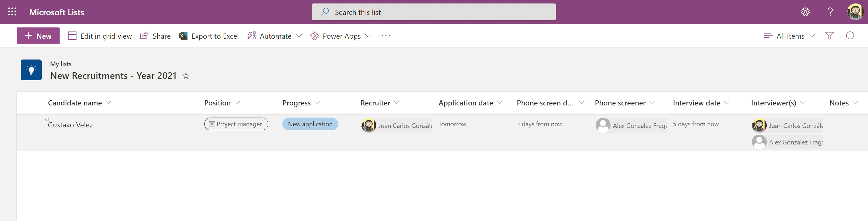Expand the Power Apps menu
Viewport: 868px width, 221px height.
(341, 36)
